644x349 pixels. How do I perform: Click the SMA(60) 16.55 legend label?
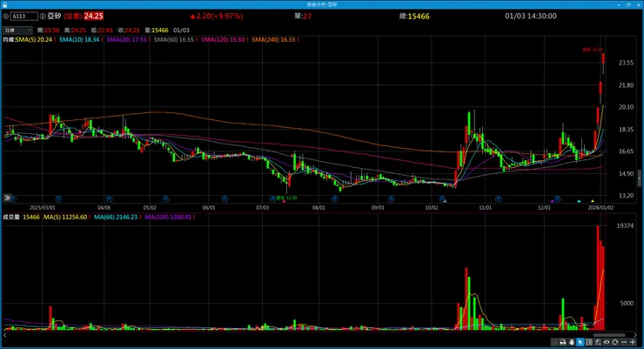174,40
